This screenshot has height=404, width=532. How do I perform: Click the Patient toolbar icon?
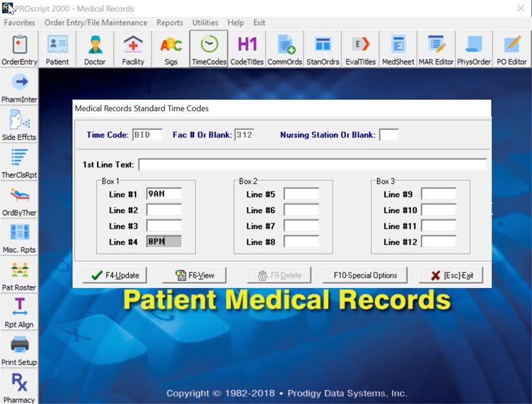[x=57, y=50]
